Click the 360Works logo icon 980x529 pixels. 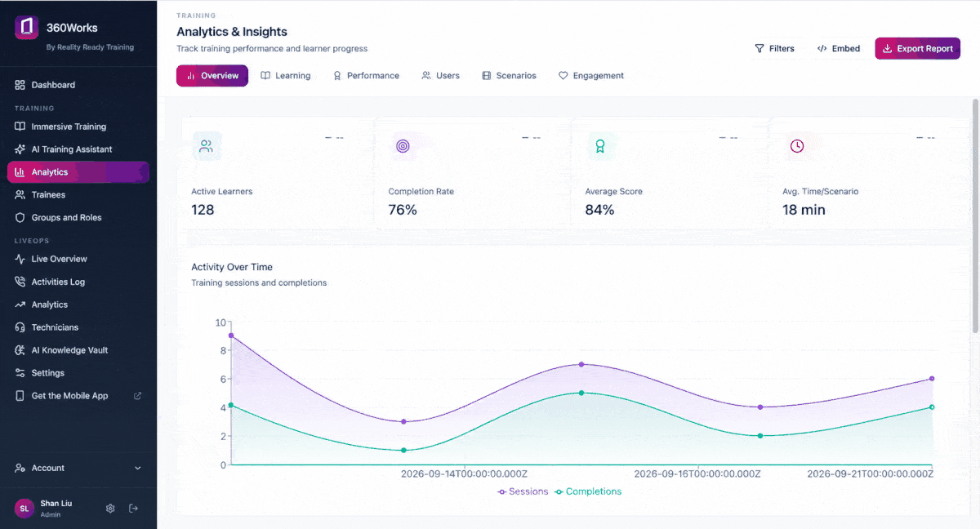[27, 27]
